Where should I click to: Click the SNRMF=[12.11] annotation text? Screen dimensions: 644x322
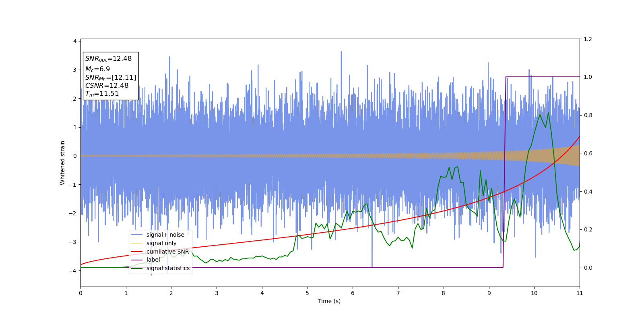111,77
